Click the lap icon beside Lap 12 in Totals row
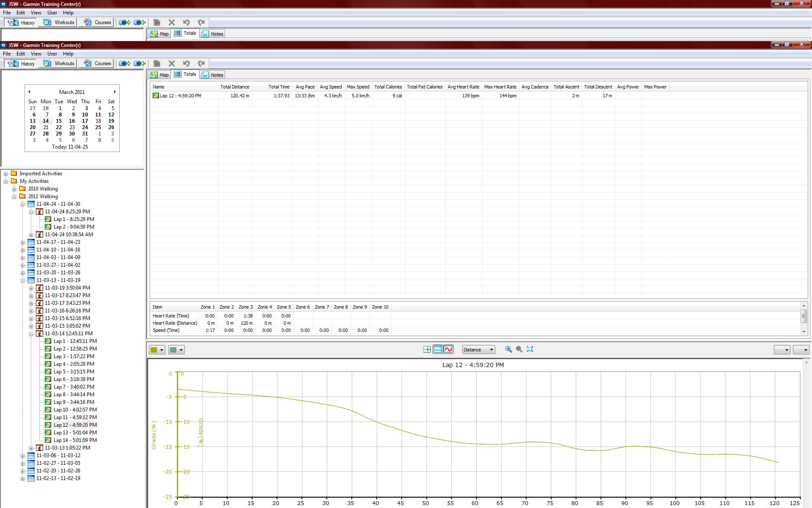This screenshot has height=508, width=812. pos(156,96)
